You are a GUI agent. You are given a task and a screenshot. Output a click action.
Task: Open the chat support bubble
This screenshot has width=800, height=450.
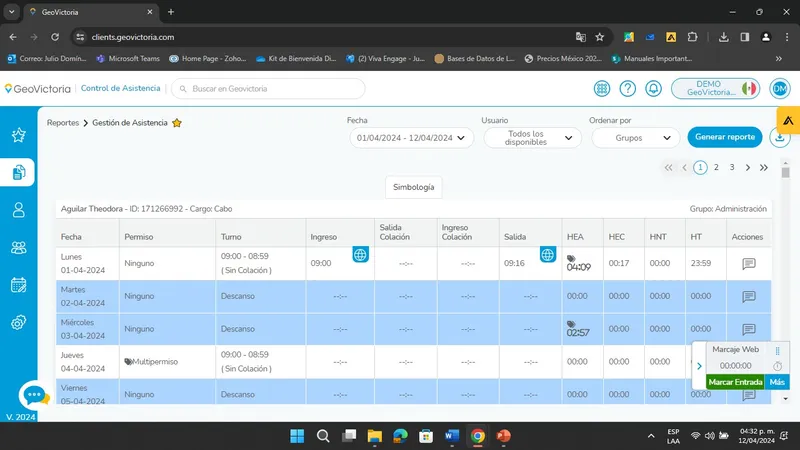(34, 395)
